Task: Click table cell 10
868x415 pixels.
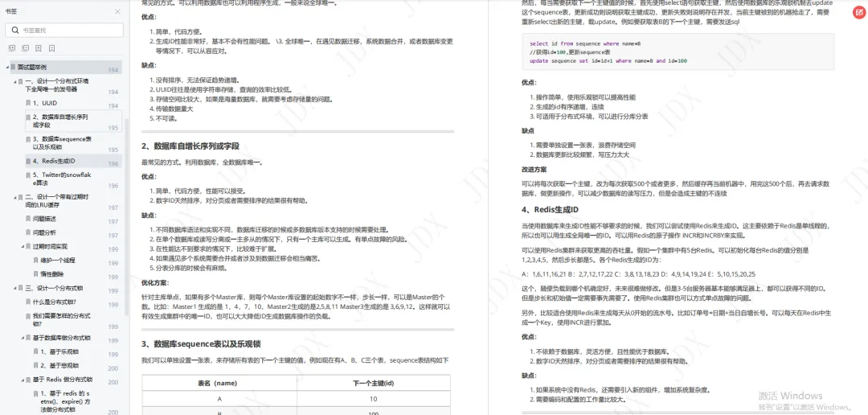Action: pyautogui.click(x=373, y=399)
